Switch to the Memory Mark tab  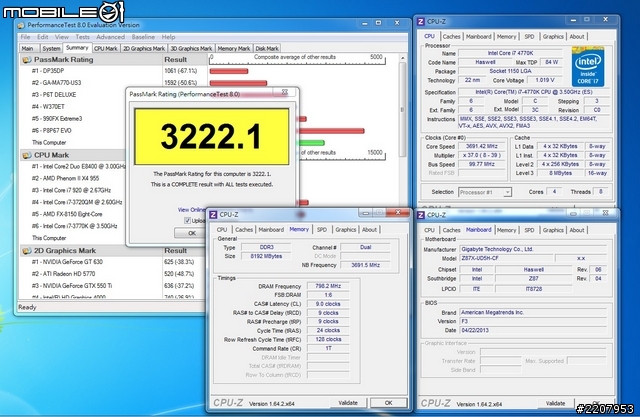pyautogui.click(x=234, y=49)
